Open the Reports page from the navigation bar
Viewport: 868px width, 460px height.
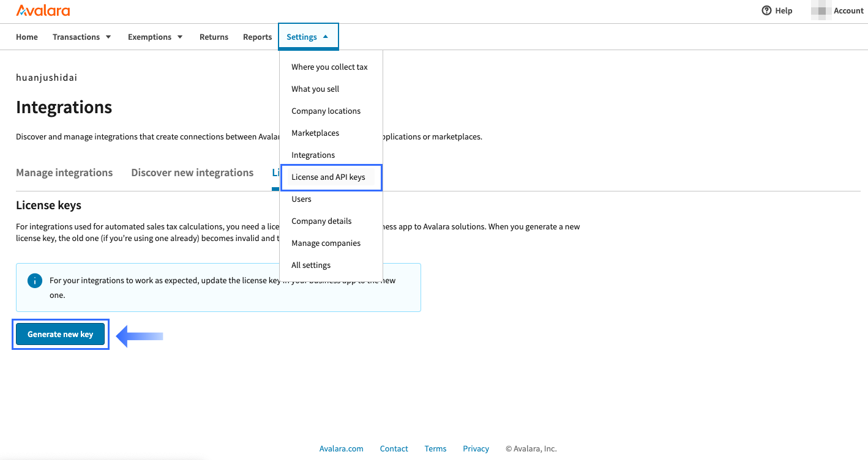pos(257,37)
